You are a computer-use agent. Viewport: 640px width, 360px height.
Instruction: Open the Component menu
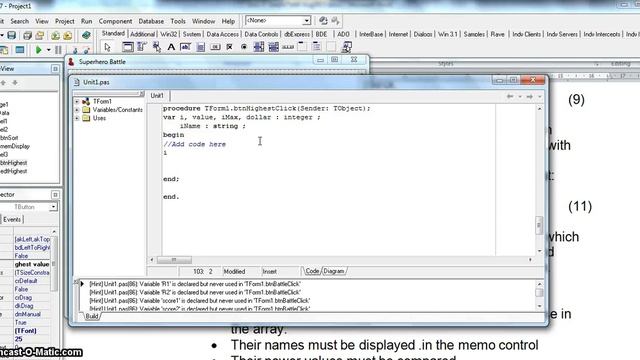(115, 21)
